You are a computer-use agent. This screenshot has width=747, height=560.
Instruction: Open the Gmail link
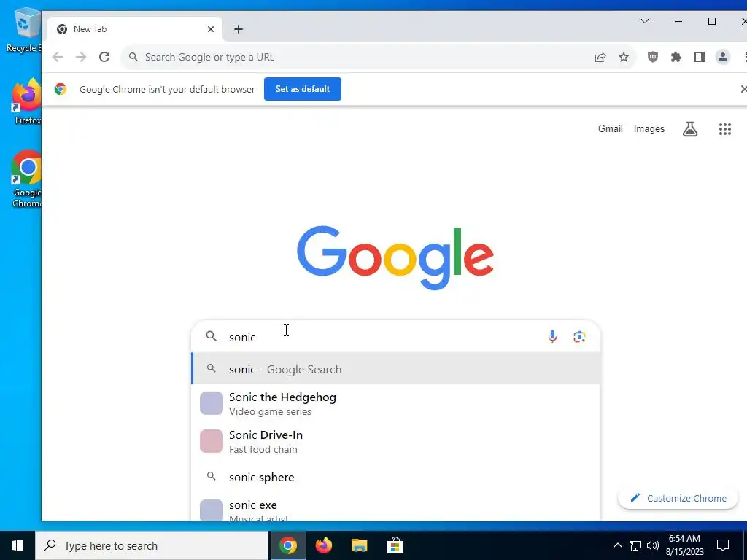pos(611,128)
